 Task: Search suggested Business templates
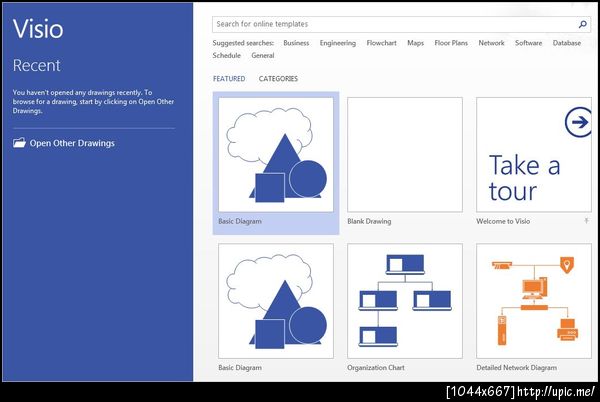[296, 43]
